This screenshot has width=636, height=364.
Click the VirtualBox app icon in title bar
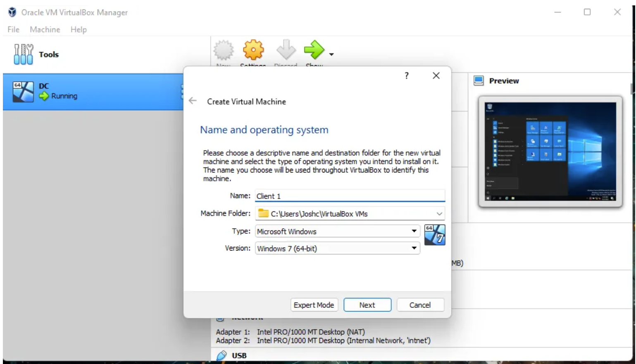point(12,12)
